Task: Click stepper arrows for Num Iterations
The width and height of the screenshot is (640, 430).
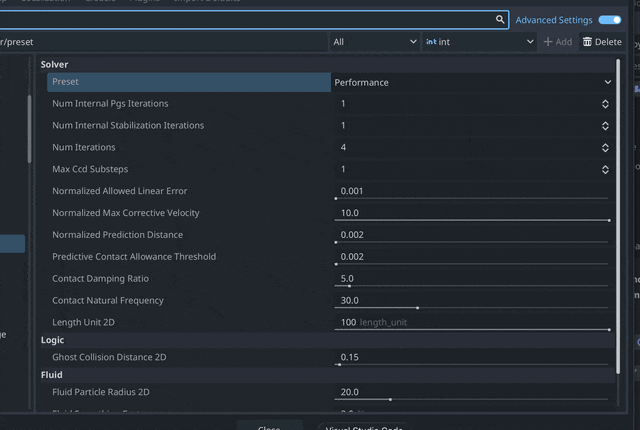Action: tap(605, 148)
